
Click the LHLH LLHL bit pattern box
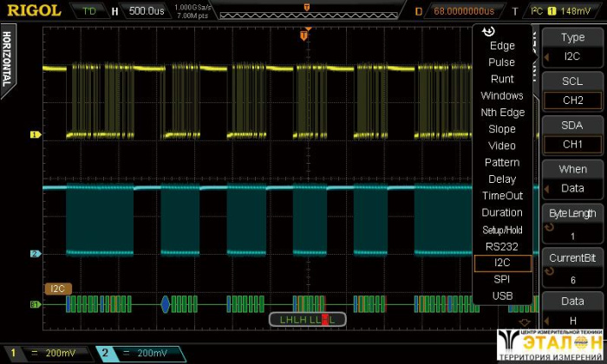coord(307,320)
